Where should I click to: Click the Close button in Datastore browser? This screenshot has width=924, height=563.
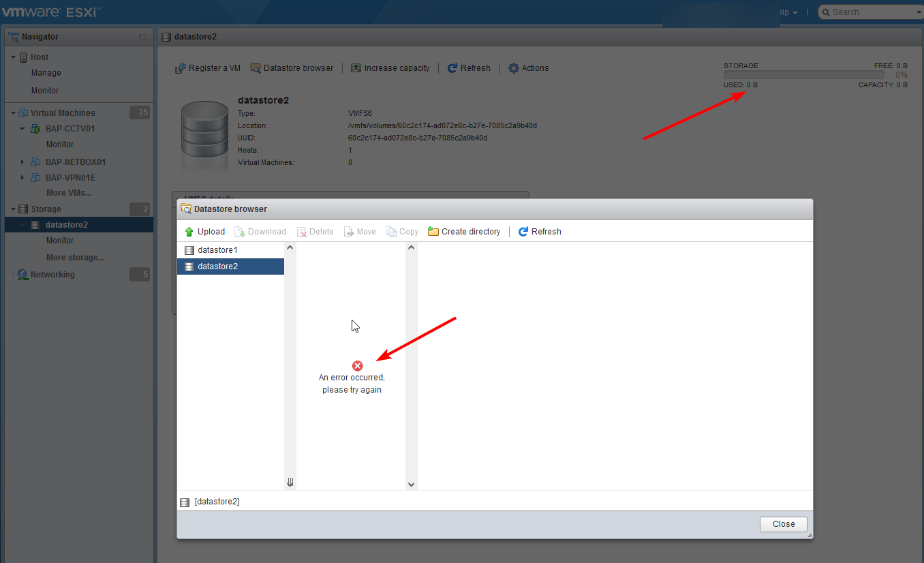pyautogui.click(x=782, y=523)
